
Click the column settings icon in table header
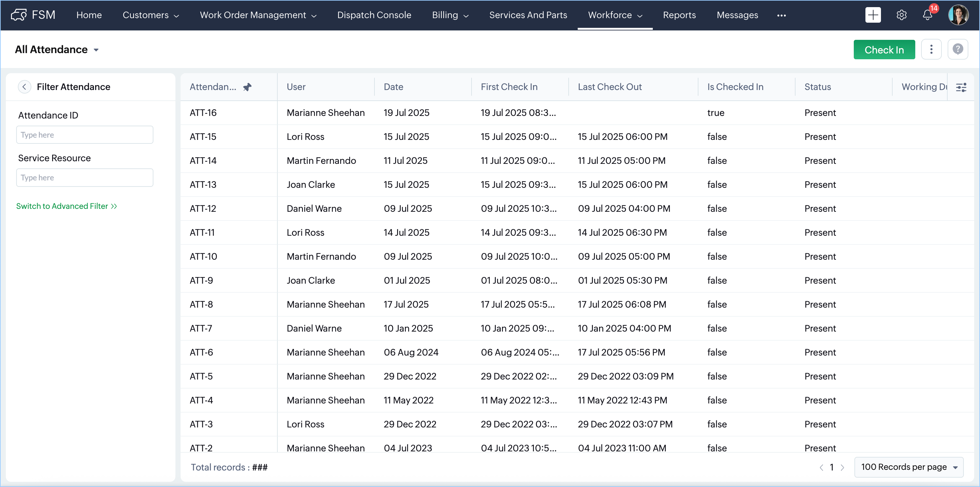click(x=961, y=87)
